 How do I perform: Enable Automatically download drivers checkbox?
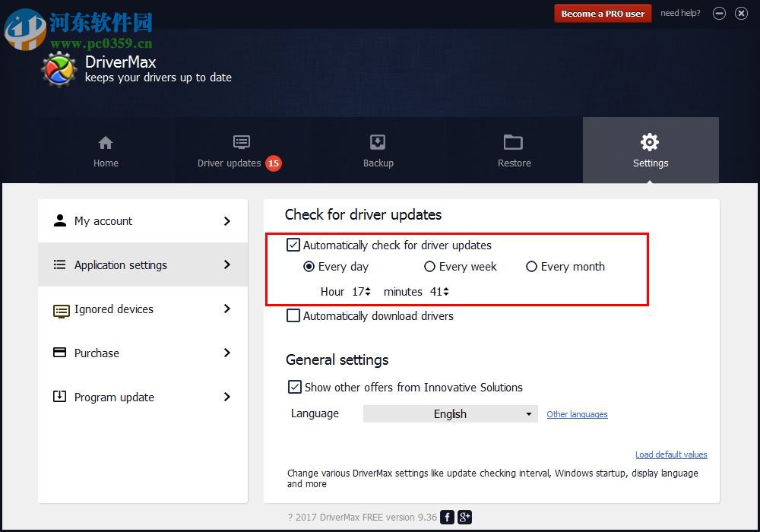[x=293, y=315]
